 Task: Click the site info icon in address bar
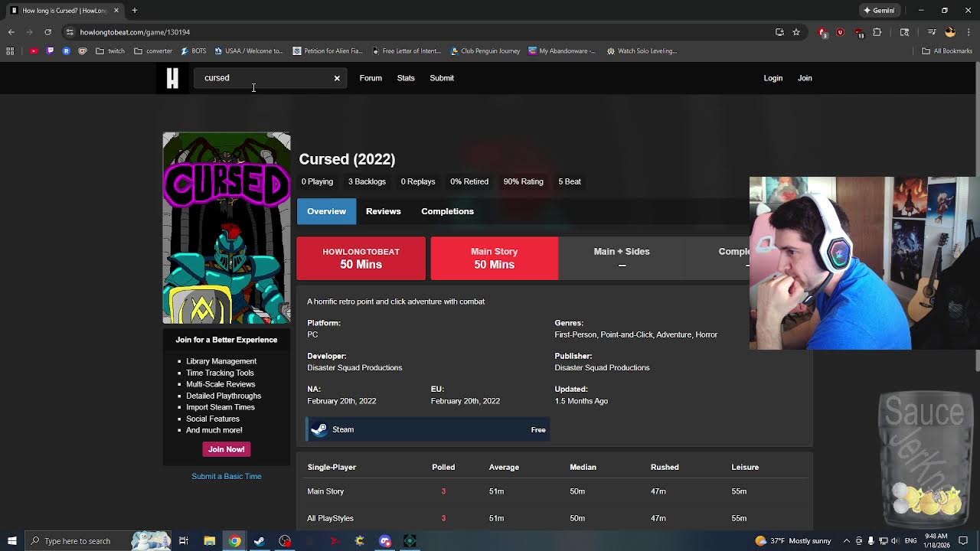pos(70,32)
